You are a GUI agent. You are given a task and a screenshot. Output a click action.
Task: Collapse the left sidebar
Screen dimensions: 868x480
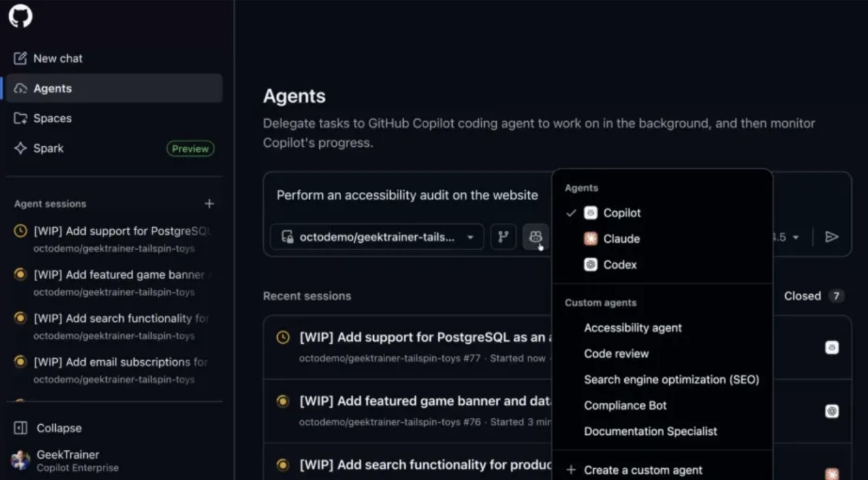coord(58,428)
